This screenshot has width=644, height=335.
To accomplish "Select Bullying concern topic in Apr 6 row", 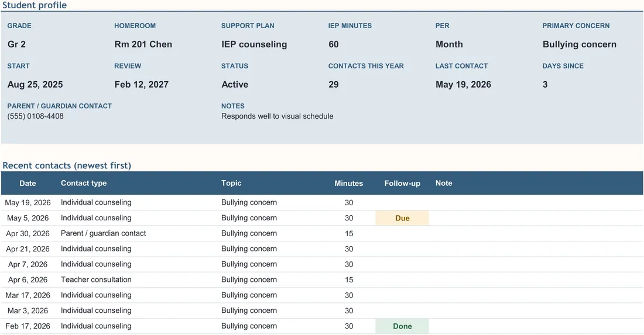I will coord(249,279).
